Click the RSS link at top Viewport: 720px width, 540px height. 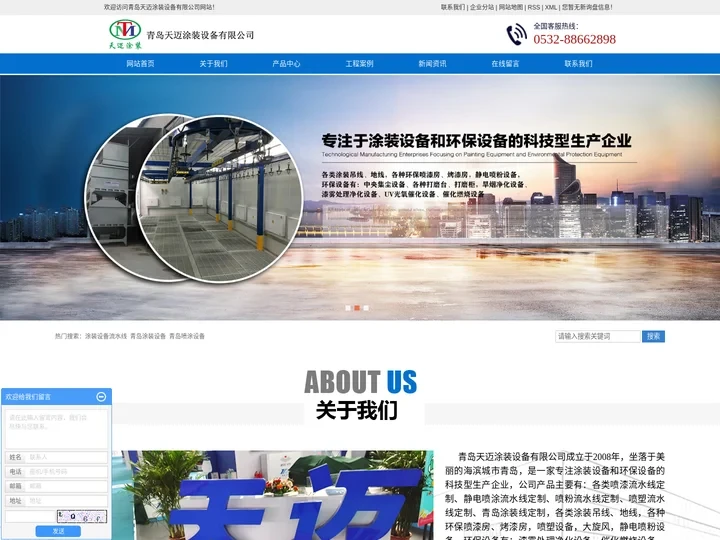534,7
